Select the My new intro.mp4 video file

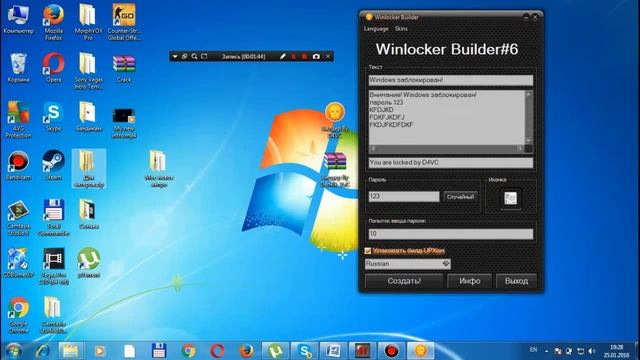pos(124,122)
